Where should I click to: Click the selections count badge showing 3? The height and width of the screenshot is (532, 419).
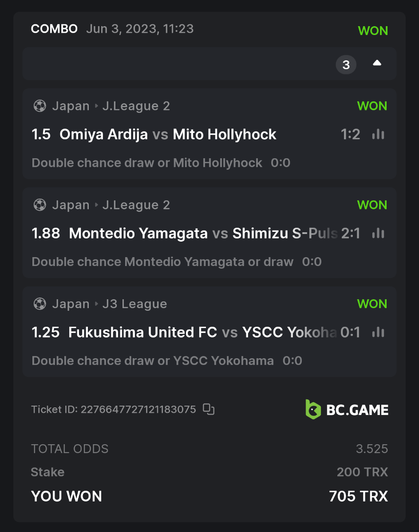point(346,65)
